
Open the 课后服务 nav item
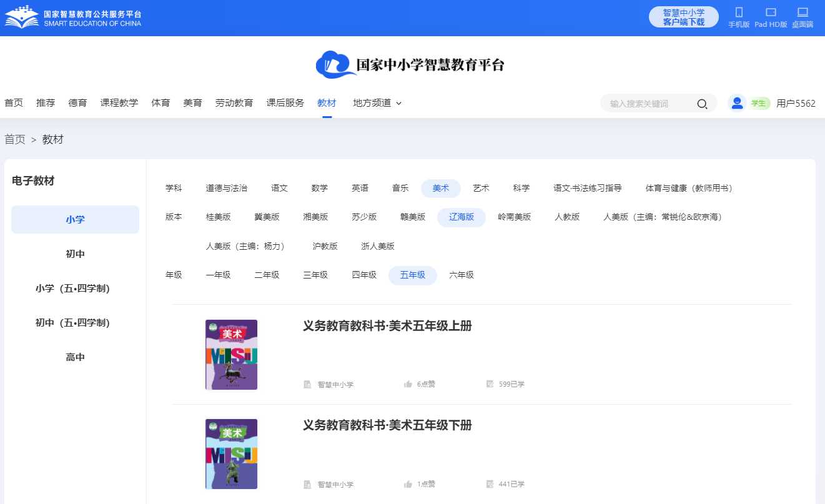[285, 103]
